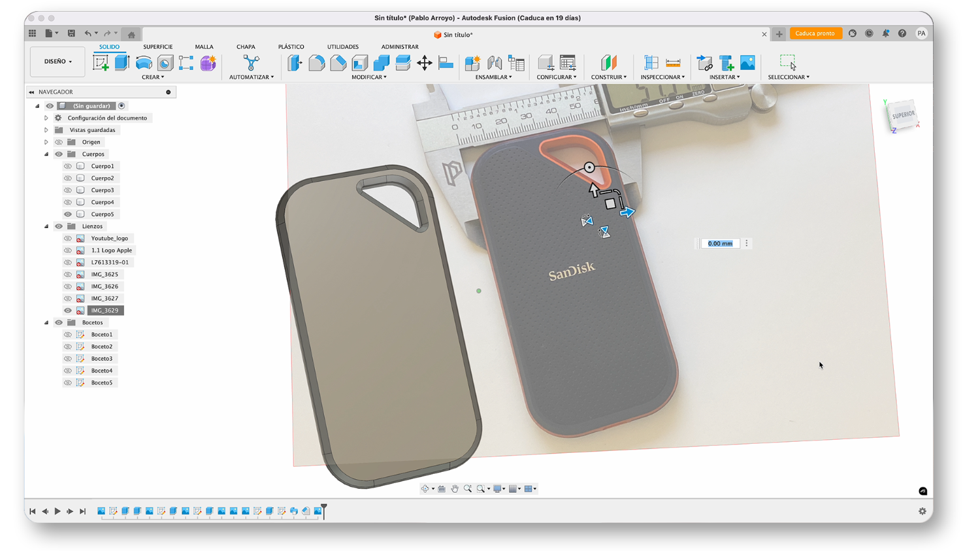Click the timeline end marker
This screenshot has width=980, height=551.
point(324,511)
